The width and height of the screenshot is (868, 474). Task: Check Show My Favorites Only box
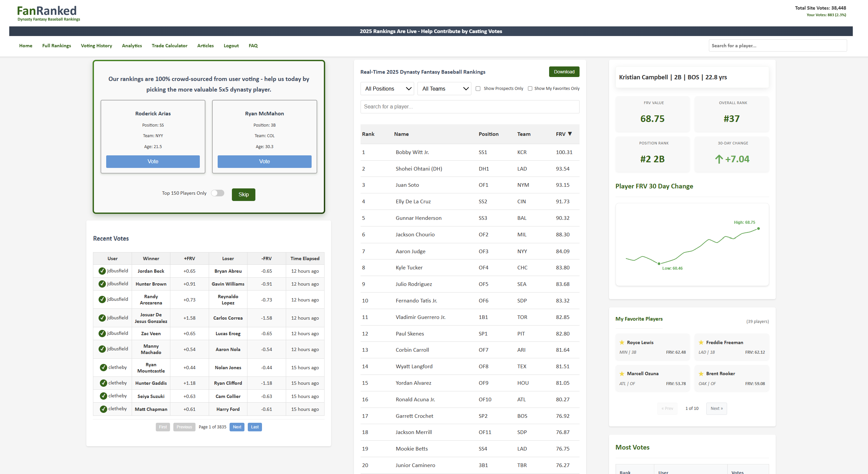(530, 89)
